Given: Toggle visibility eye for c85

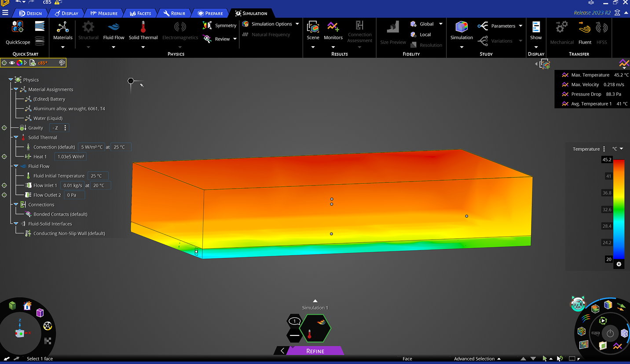Looking at the screenshot, I should point(12,63).
